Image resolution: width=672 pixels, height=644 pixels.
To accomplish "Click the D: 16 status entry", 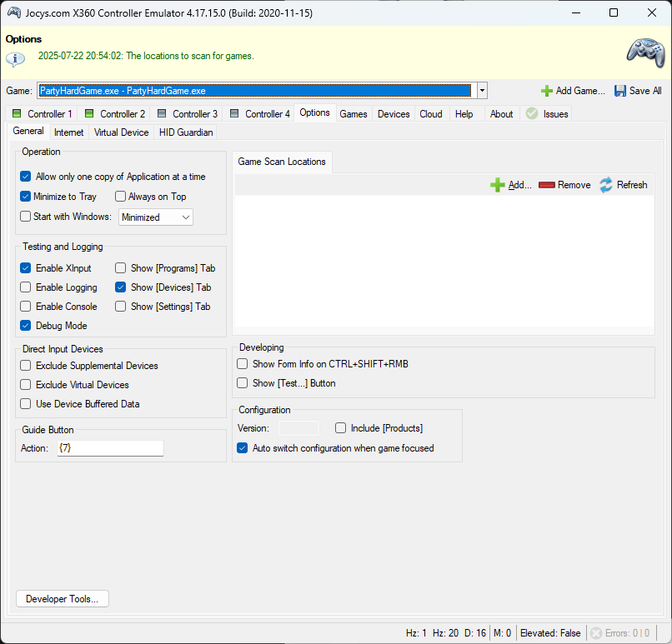I will (x=475, y=633).
